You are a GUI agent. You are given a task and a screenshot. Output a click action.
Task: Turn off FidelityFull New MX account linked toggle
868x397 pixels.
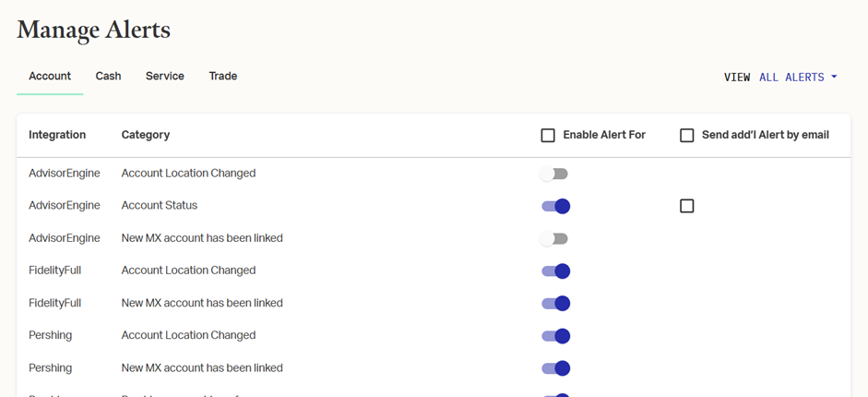click(555, 304)
